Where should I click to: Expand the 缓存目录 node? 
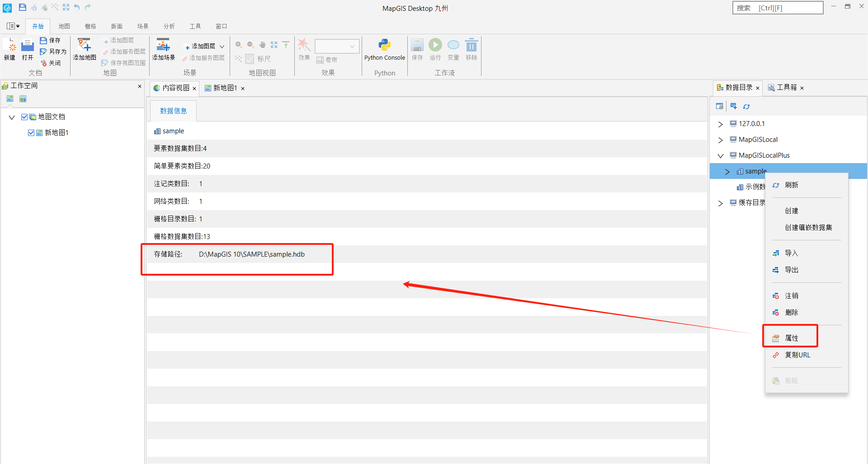coord(721,203)
